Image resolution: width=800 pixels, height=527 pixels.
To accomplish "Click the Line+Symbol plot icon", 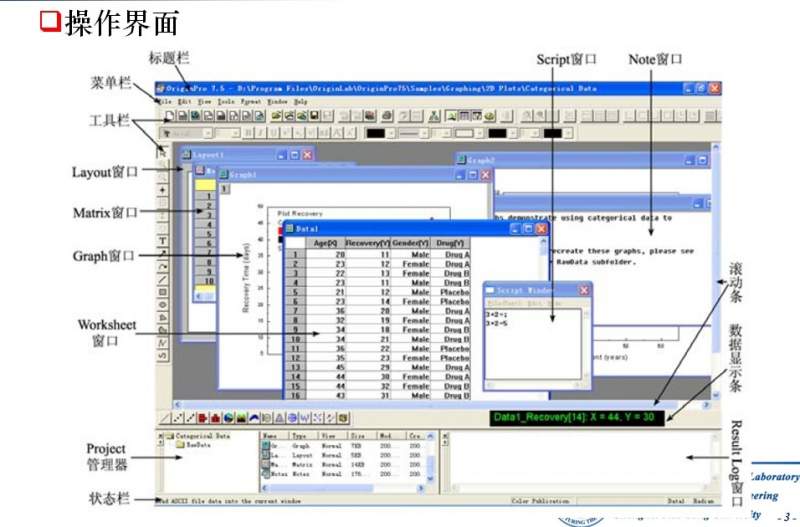I will point(190,418).
